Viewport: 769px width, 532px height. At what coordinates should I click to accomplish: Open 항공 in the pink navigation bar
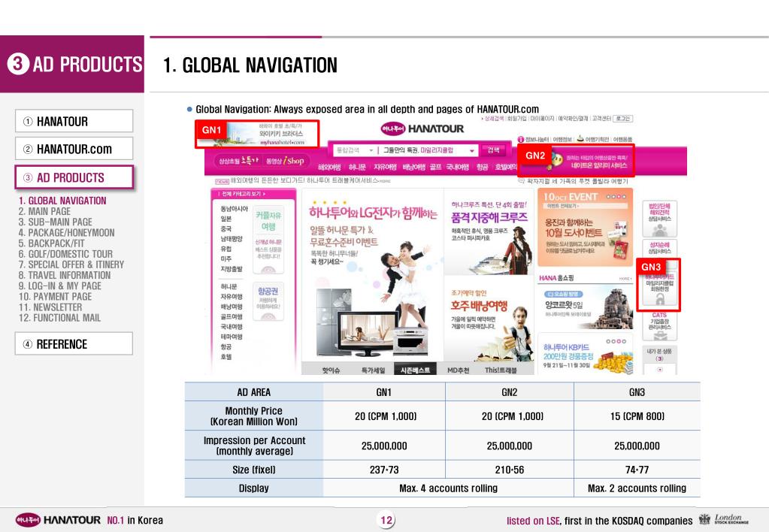pyautogui.click(x=482, y=168)
